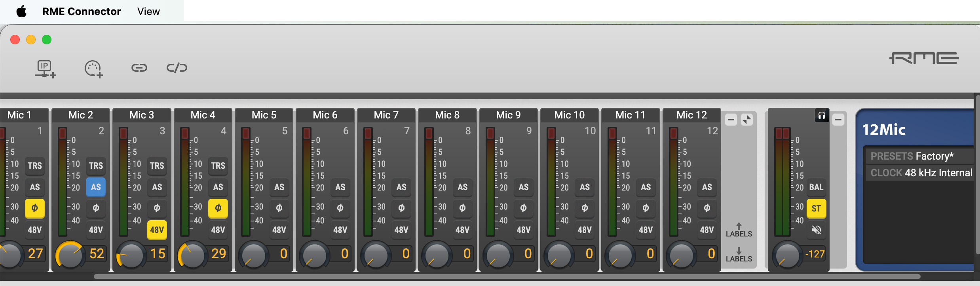The width and height of the screenshot is (980, 286).
Task: Toggle phase invert on Mic 5
Action: coord(279,208)
